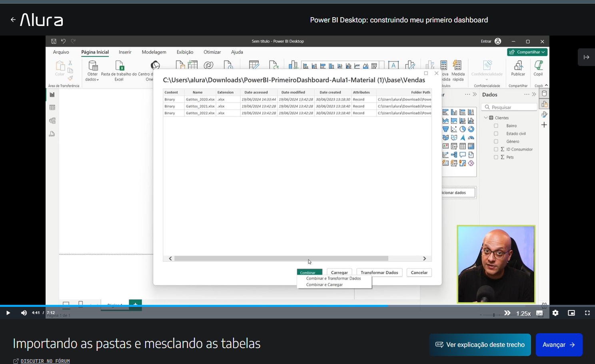Choose Combinar e Carregar
595x364 pixels.
(324, 285)
